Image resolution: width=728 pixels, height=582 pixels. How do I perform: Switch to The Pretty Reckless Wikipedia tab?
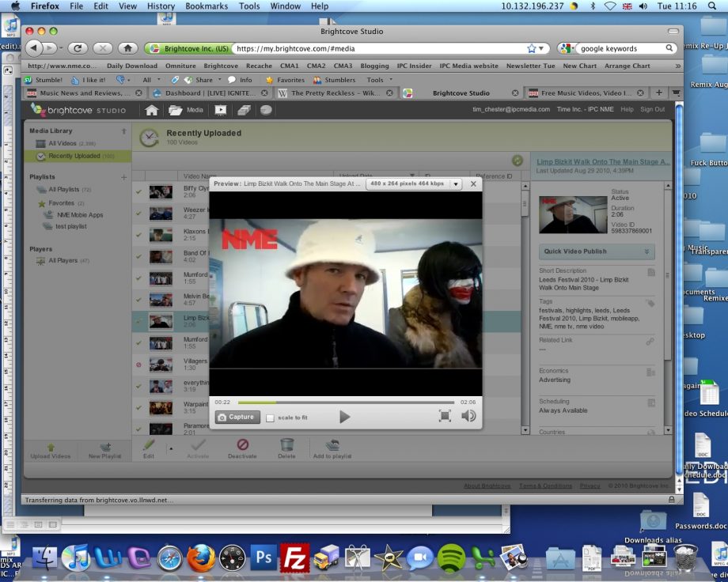point(336,93)
